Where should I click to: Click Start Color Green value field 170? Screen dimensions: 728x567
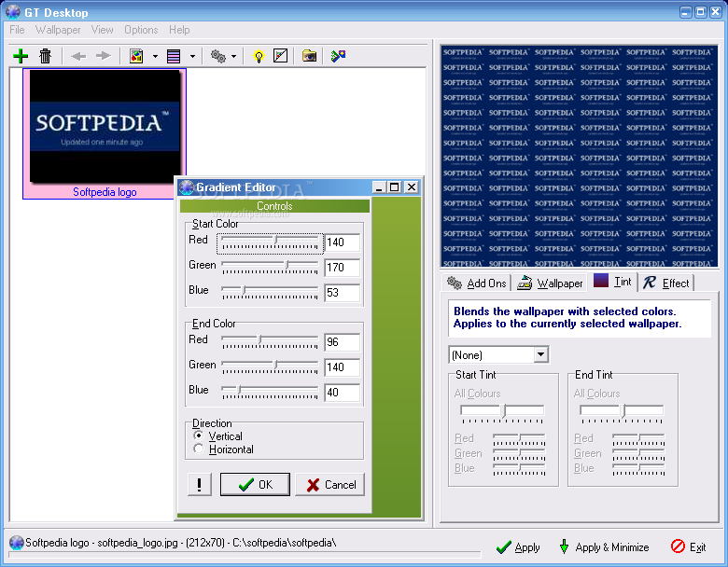tap(342, 268)
